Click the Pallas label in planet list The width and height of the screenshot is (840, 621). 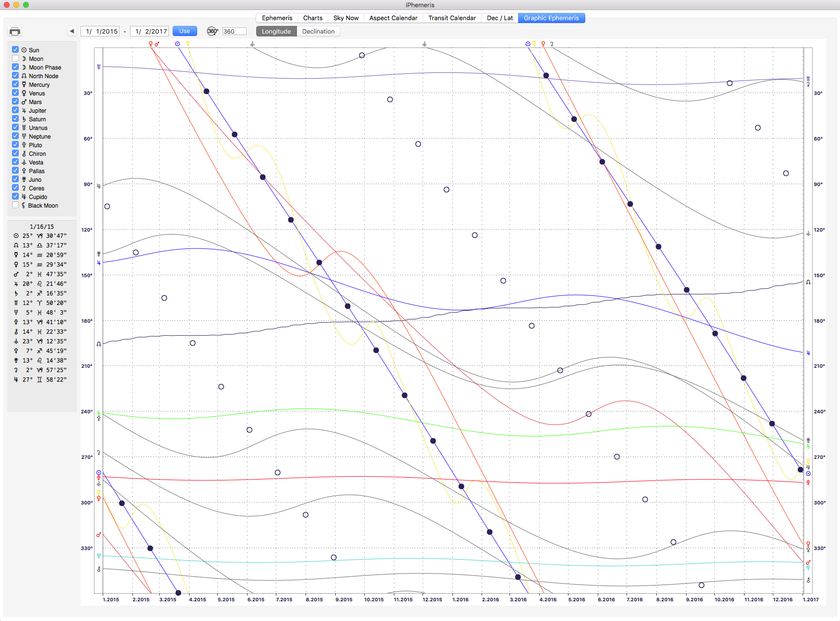36,171
